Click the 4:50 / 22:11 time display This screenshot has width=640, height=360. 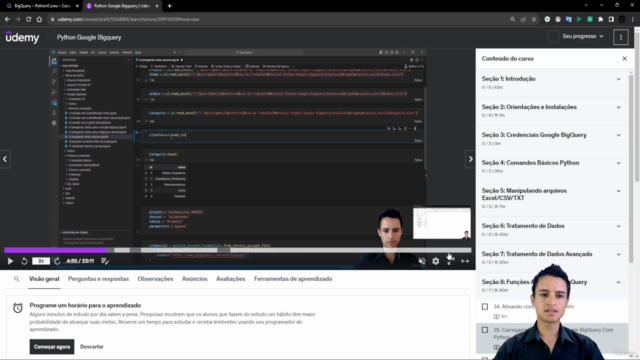[80, 261]
